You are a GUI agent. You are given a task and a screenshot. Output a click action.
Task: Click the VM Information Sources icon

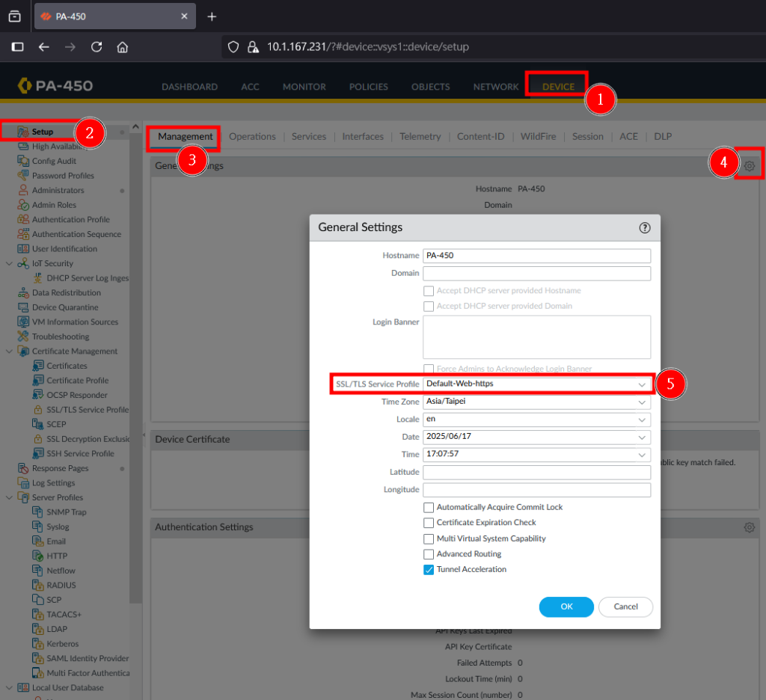23,322
